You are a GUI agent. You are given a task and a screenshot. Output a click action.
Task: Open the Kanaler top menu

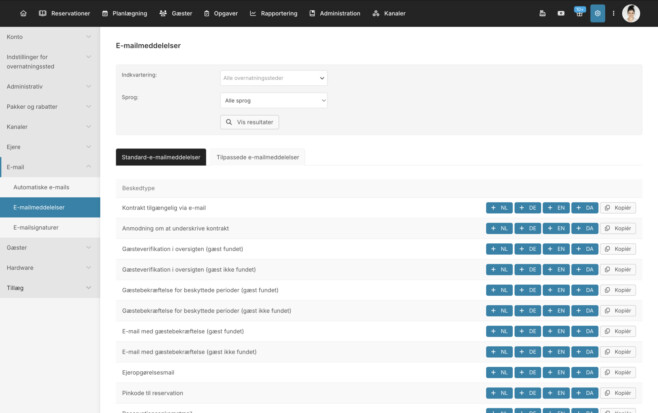pyautogui.click(x=389, y=13)
